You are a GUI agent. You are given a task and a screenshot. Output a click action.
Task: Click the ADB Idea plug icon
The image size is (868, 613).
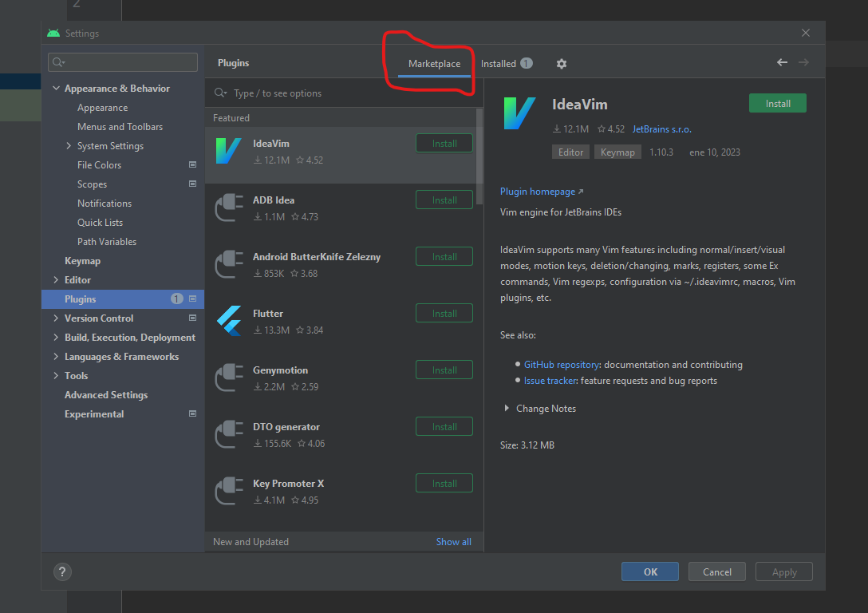[229, 208]
